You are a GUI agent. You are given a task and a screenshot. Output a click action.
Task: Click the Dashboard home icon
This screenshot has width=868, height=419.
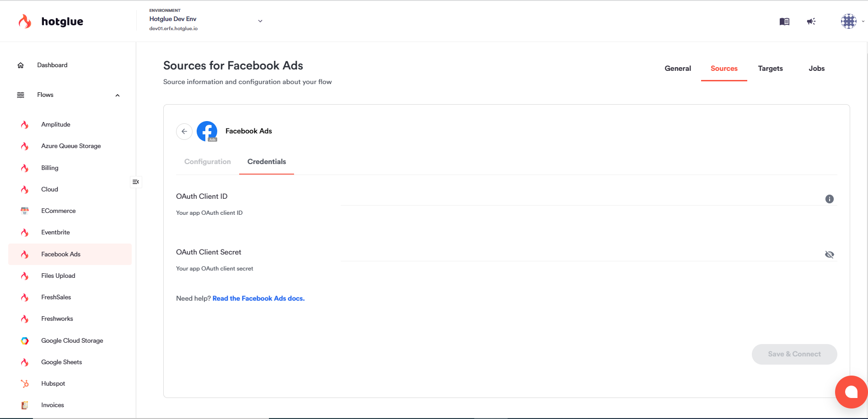click(x=21, y=65)
